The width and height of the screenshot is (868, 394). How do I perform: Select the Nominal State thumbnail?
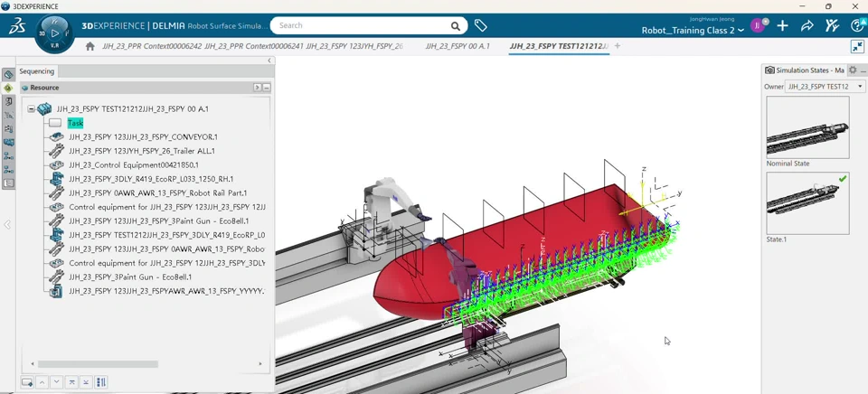pyautogui.click(x=807, y=127)
